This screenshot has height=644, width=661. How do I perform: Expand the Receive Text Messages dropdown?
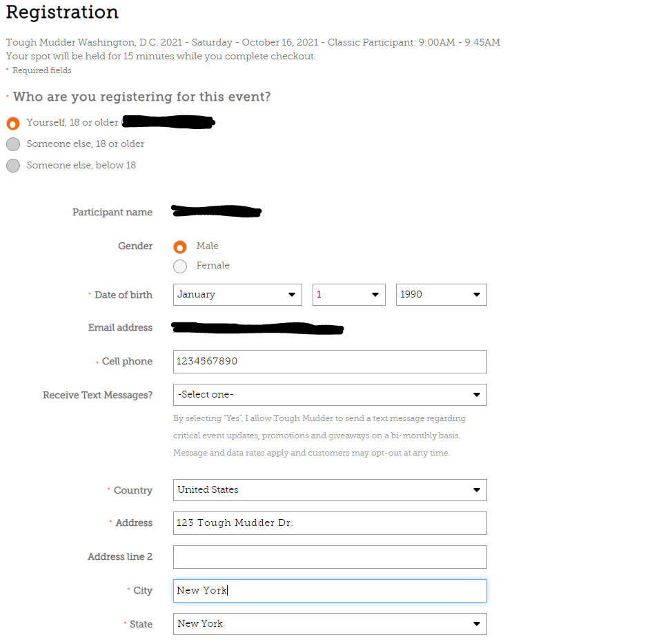pos(330,395)
